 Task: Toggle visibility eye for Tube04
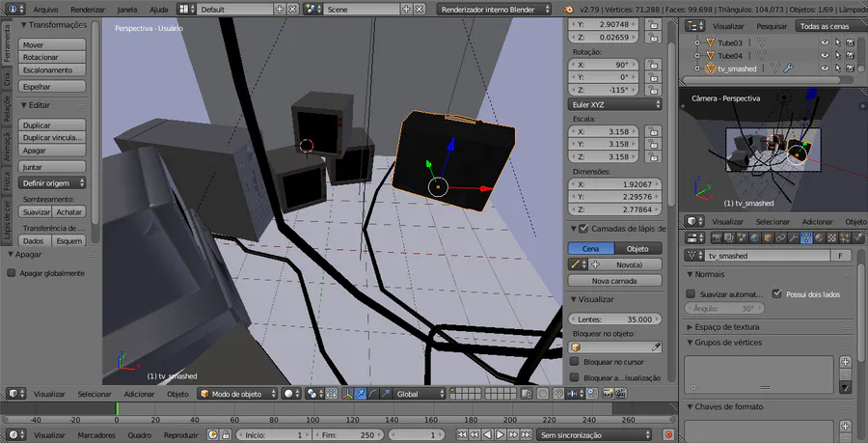825,55
